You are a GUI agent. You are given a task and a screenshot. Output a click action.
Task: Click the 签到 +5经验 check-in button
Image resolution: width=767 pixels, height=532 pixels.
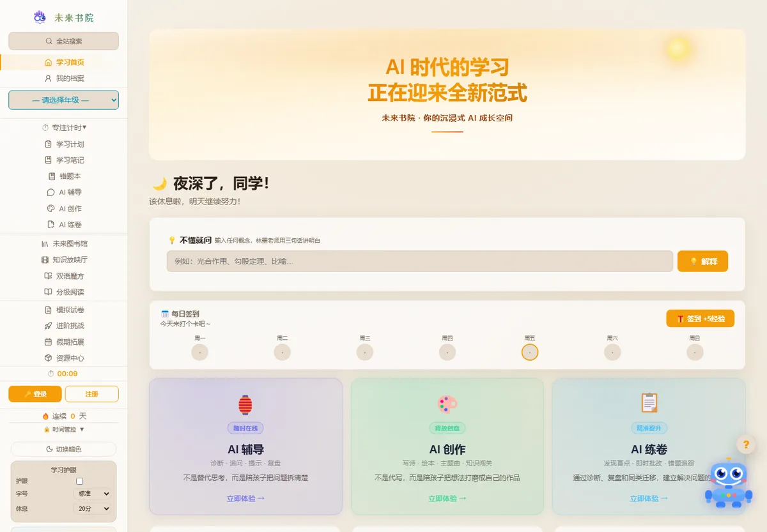coord(700,319)
